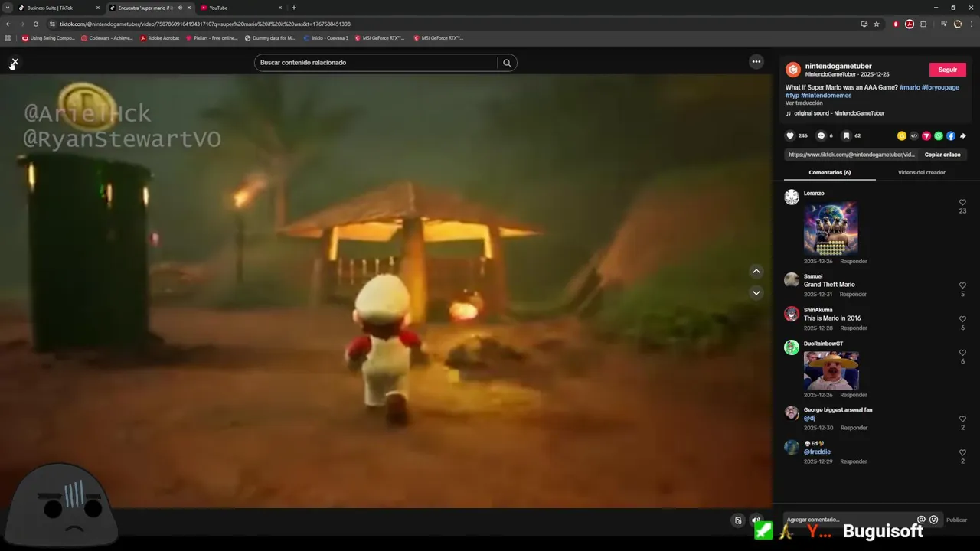Open the Extensions puzzle icon
This screenshot has width=980, height=551.
[923, 24]
